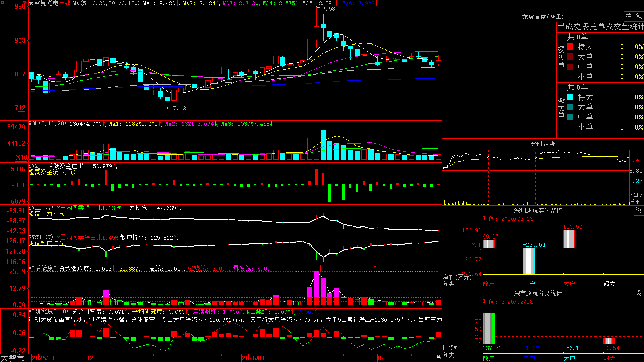Click the SVZL (7) indicator name
Screen dimensions: 644x362
(x=41, y=208)
